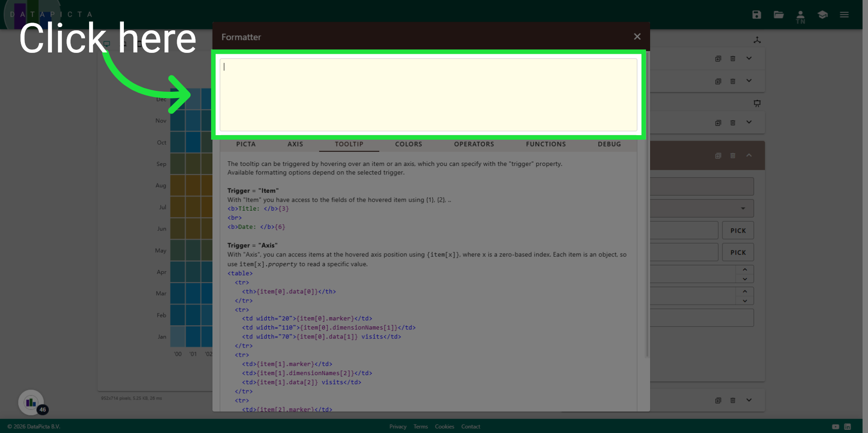Delete the first row below the axes icon

[733, 59]
